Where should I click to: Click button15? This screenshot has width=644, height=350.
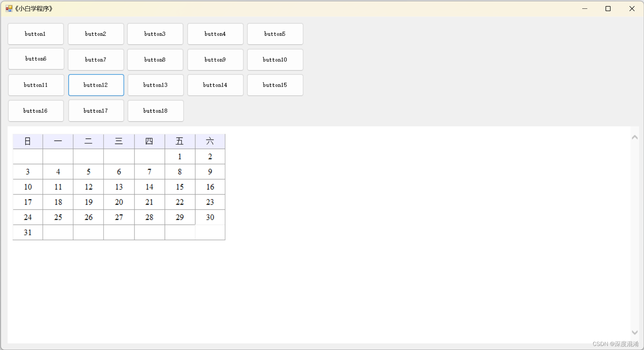275,85
